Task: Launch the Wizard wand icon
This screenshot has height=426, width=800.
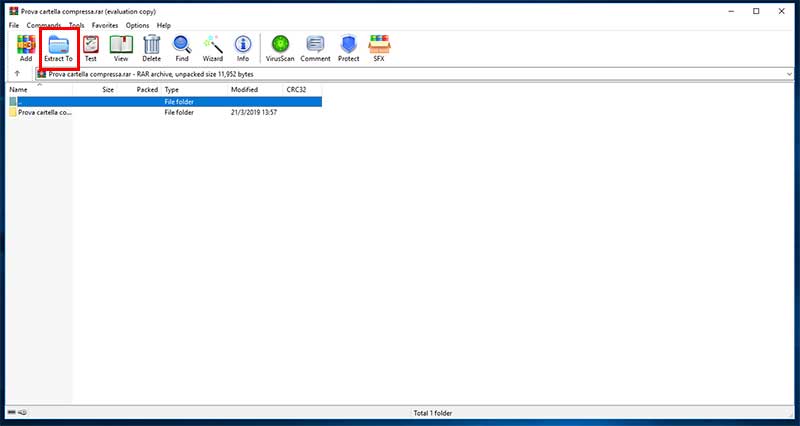Action: coord(213,48)
